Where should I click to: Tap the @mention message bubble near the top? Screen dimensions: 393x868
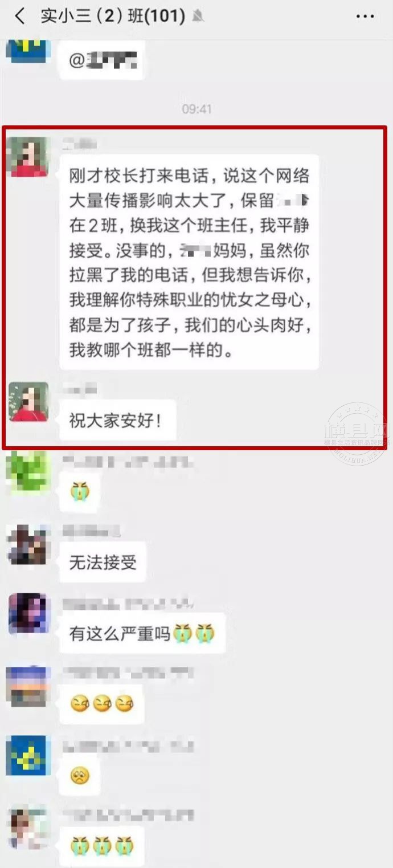[x=103, y=60]
